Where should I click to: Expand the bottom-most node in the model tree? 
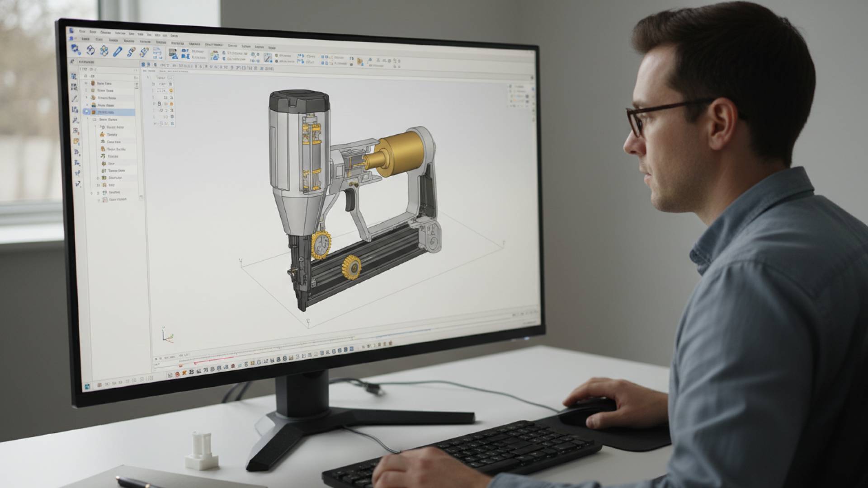(x=98, y=199)
